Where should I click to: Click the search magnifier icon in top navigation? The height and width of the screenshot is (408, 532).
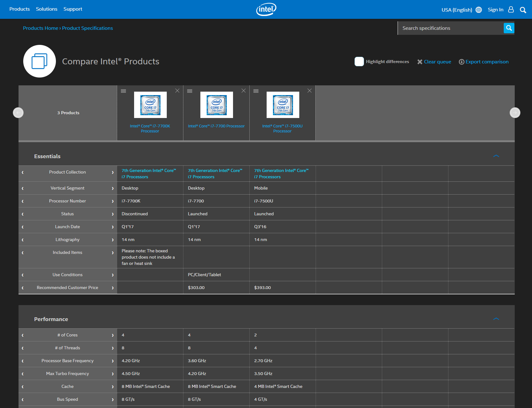[x=523, y=10]
